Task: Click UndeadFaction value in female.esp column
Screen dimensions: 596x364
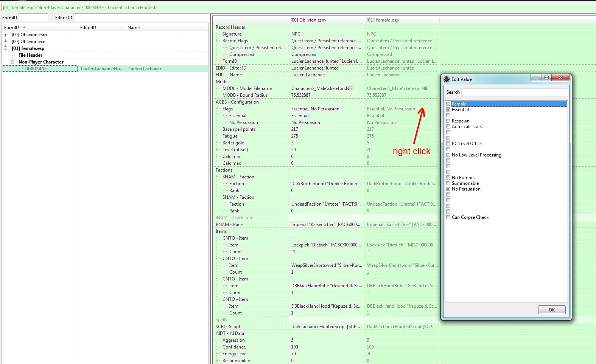Action: pos(401,204)
